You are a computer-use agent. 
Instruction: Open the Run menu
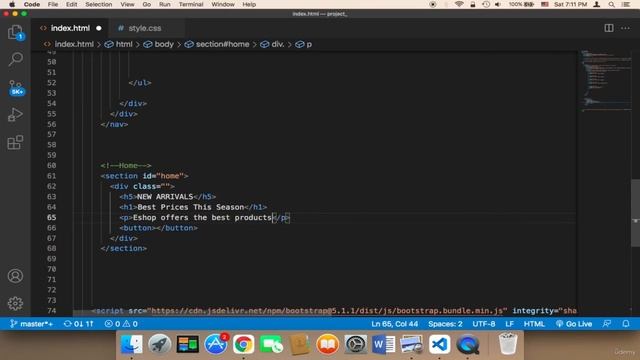164,4
